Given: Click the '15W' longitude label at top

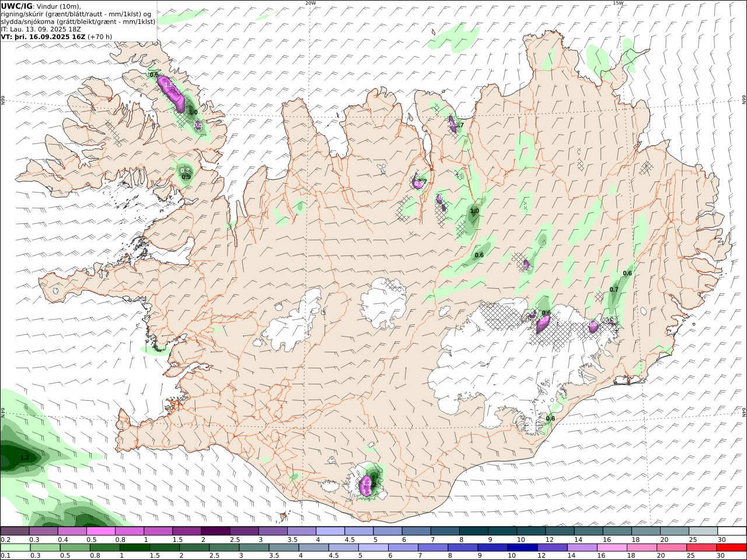Looking at the screenshot, I should 618,3.
